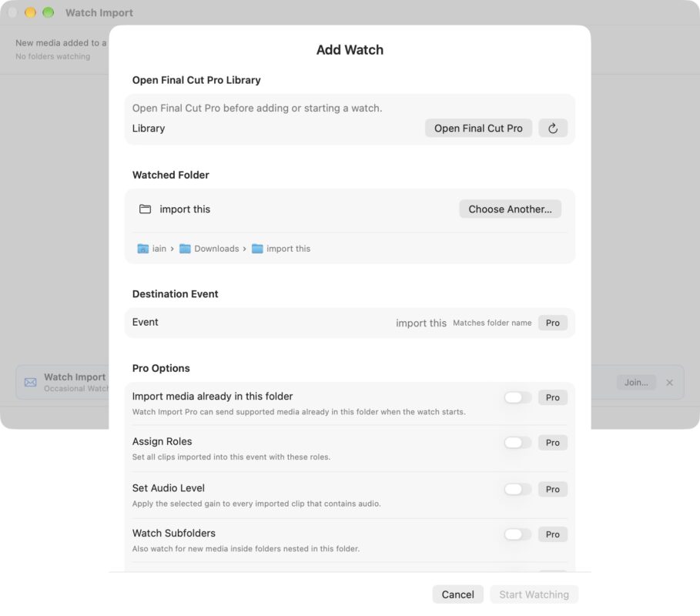This screenshot has width=700, height=616.
Task: Click Pro badge beside Set Audio Level
Action: click(x=553, y=489)
